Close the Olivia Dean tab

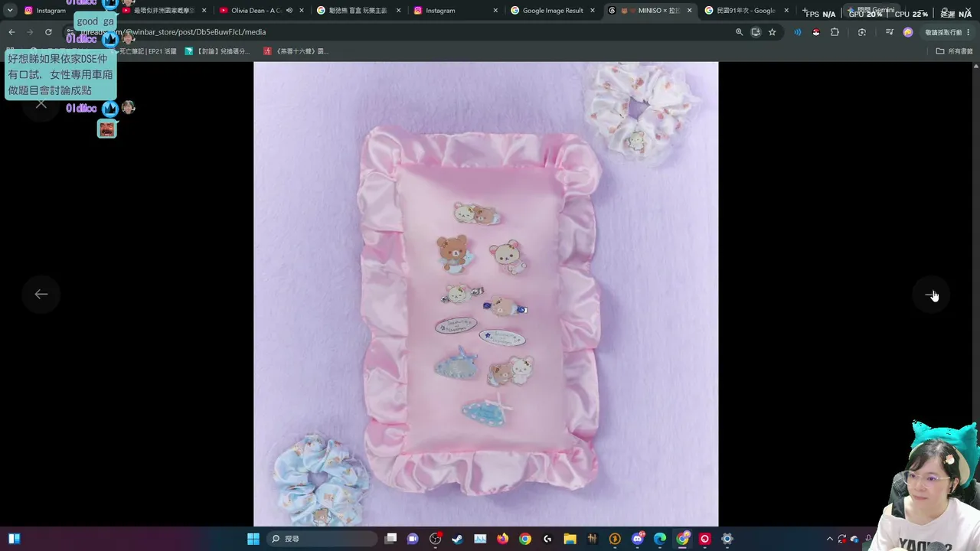(302, 11)
